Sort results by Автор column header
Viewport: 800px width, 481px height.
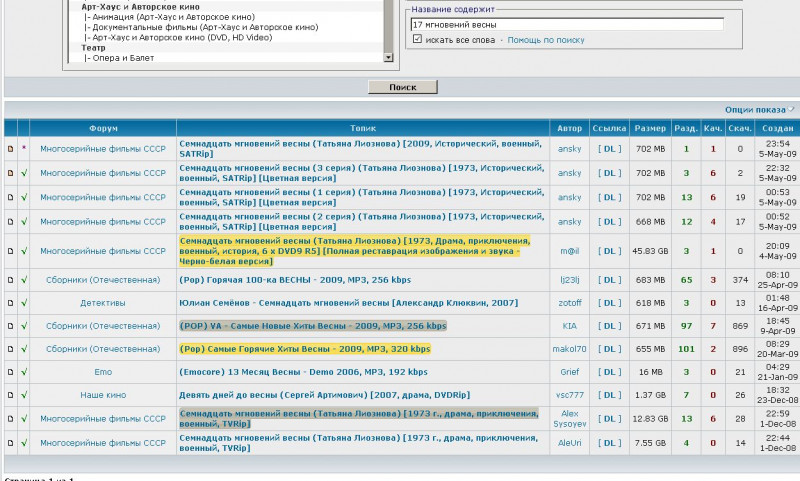click(x=569, y=128)
